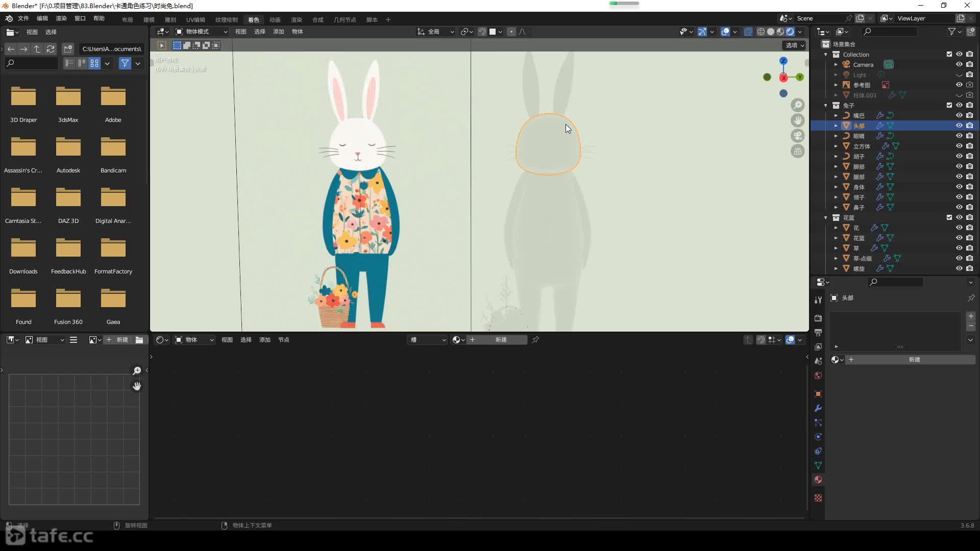Screen dimensions: 980x551
Task: Switch to the 建模 workspace tab
Action: pos(149,19)
